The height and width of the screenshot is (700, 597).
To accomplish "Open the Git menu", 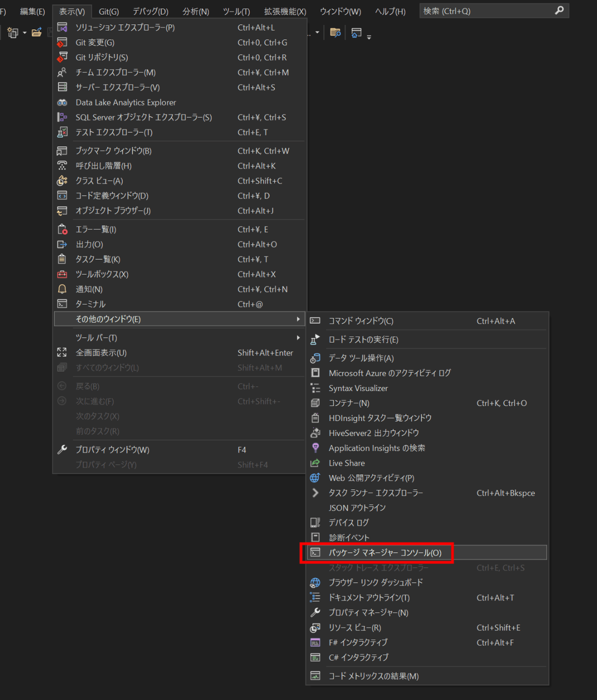I will click(x=108, y=11).
